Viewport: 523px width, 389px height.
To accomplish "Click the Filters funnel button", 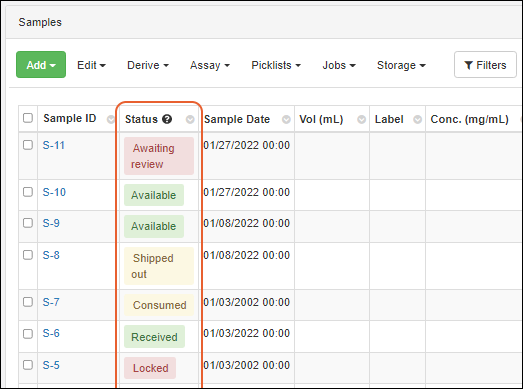I will pyautogui.click(x=485, y=65).
